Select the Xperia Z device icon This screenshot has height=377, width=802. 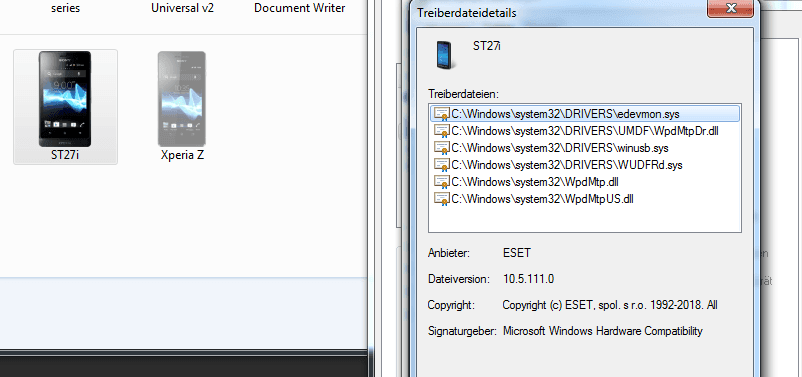[182, 99]
